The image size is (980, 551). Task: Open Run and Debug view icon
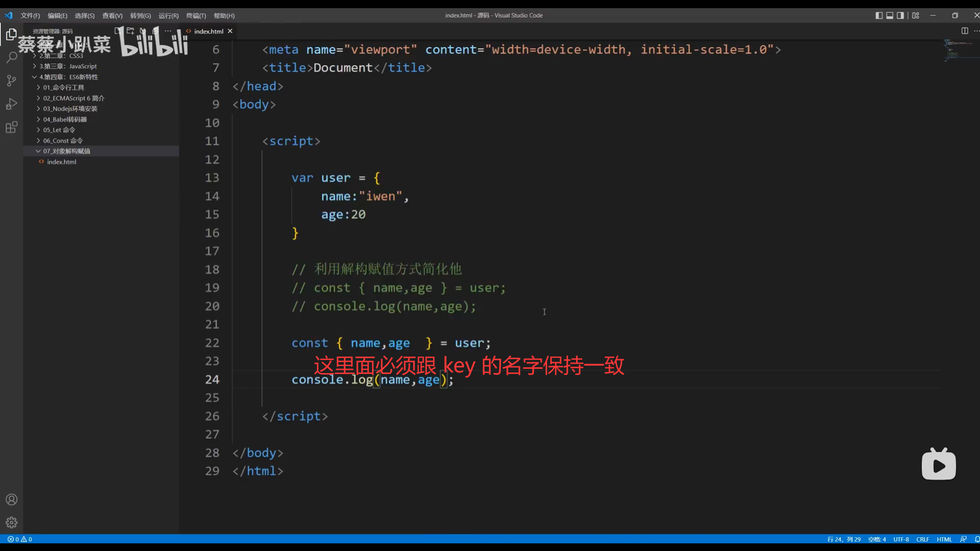tap(11, 104)
